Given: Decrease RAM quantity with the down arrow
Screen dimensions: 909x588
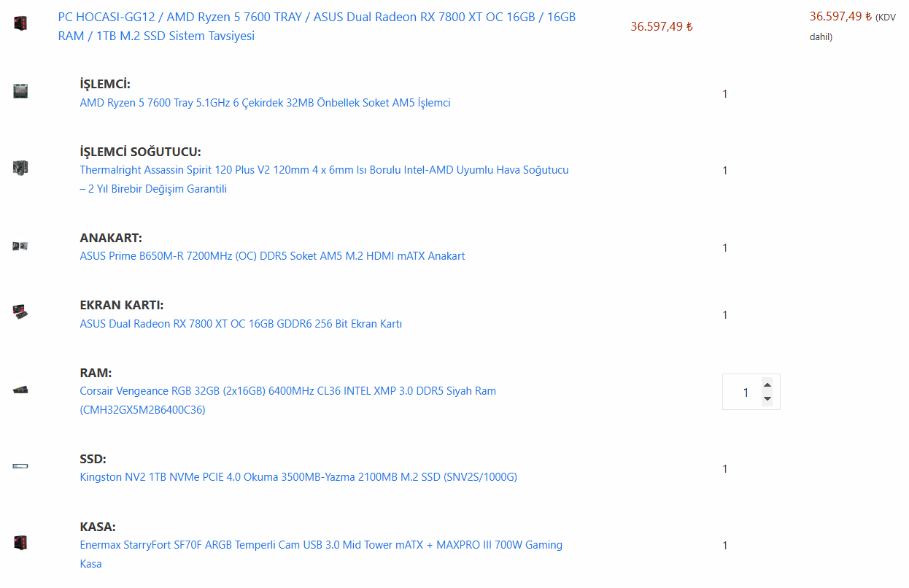Looking at the screenshot, I should [767, 399].
